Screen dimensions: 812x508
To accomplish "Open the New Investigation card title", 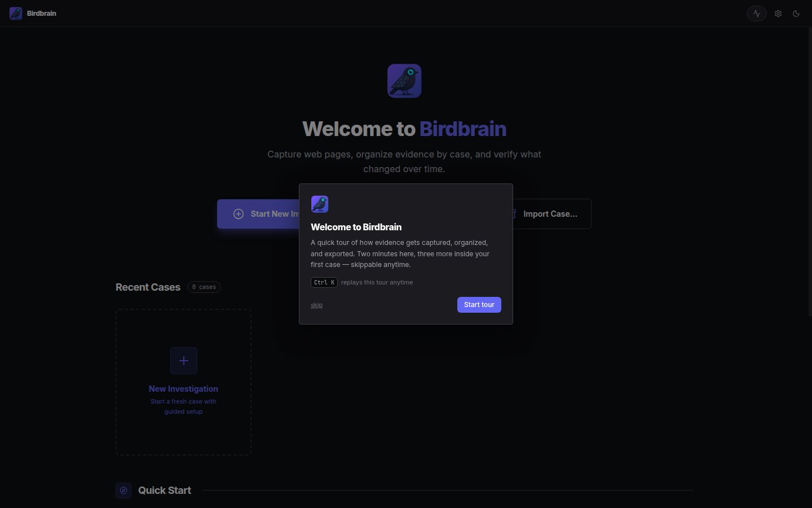I will click(183, 389).
